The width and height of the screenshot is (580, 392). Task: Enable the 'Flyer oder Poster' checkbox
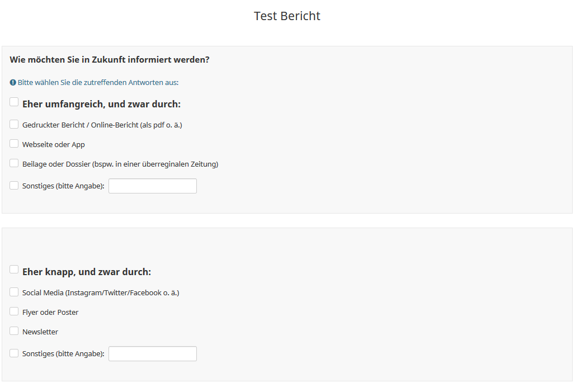pyautogui.click(x=14, y=311)
